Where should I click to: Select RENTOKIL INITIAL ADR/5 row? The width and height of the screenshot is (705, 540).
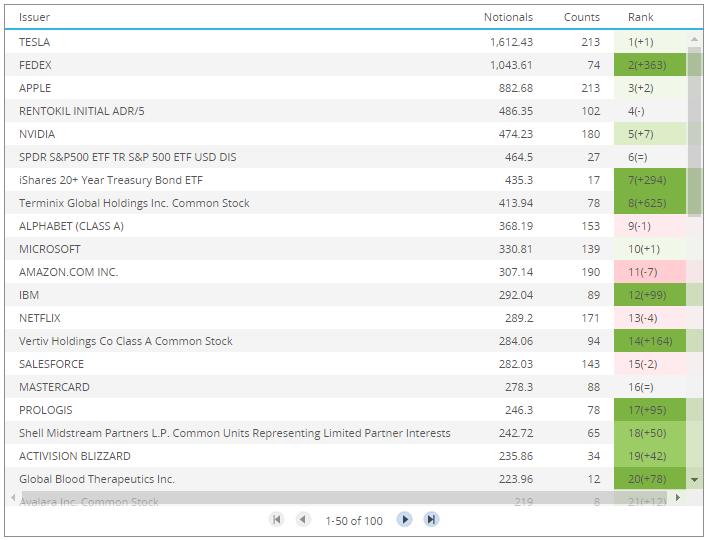point(346,111)
